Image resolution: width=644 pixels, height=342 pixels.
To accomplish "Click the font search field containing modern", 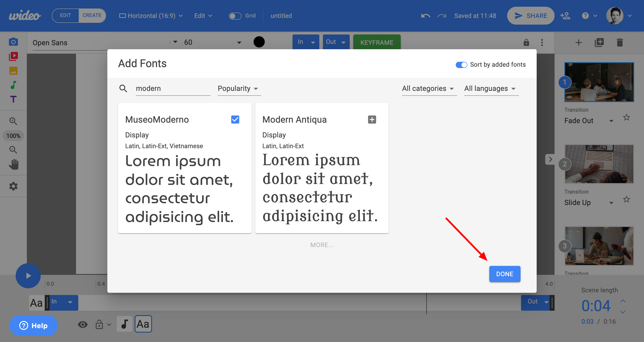I will coord(173,89).
